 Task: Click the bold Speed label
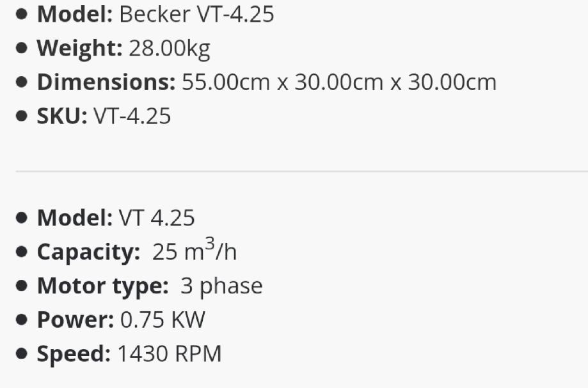point(73,353)
